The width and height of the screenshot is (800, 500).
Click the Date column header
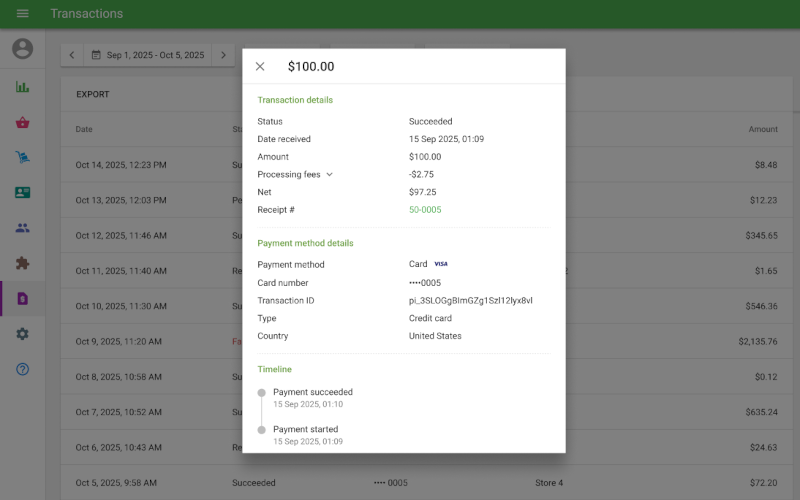[84, 129]
